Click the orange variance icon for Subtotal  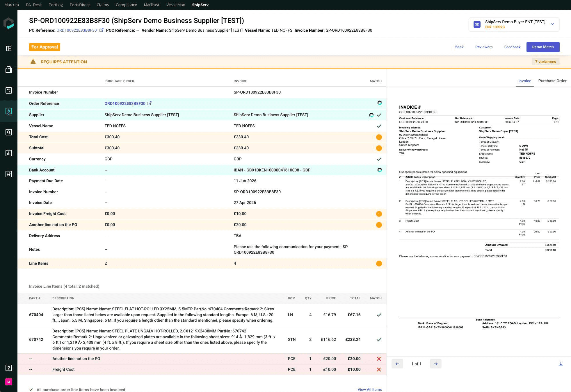pyautogui.click(x=379, y=148)
